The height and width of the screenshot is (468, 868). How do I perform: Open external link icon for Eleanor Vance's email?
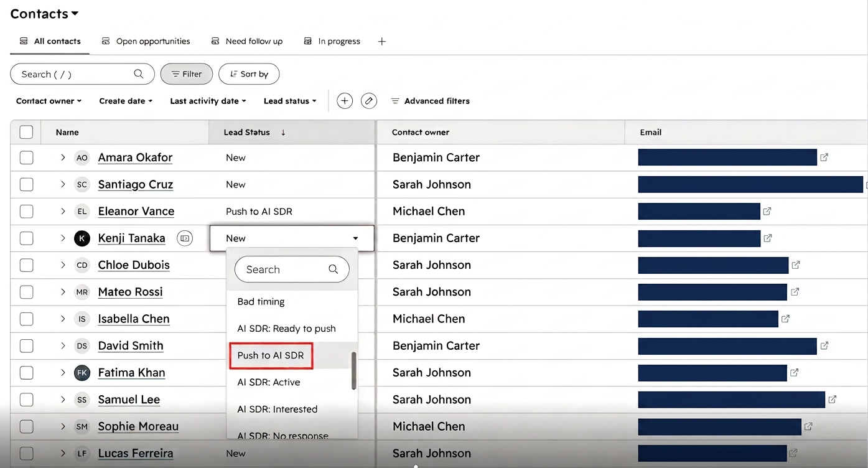click(x=767, y=212)
